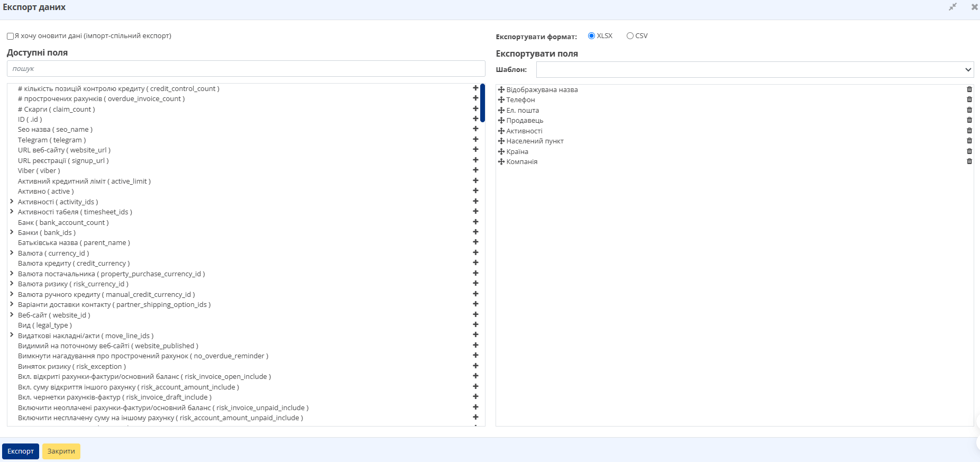Screen dimensions: 980x462
Task: Remove Телефон from export fields
Action: [x=969, y=99]
